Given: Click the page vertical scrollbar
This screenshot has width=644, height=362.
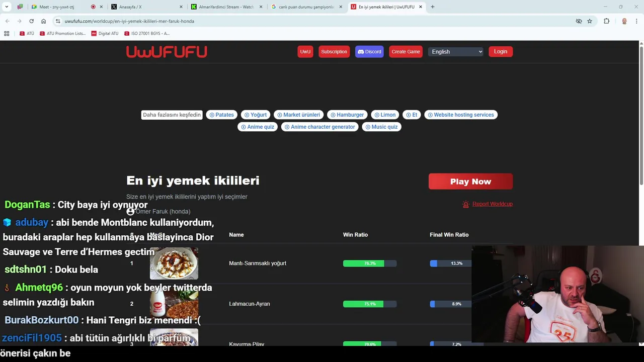Looking at the screenshot, I should coord(641,116).
